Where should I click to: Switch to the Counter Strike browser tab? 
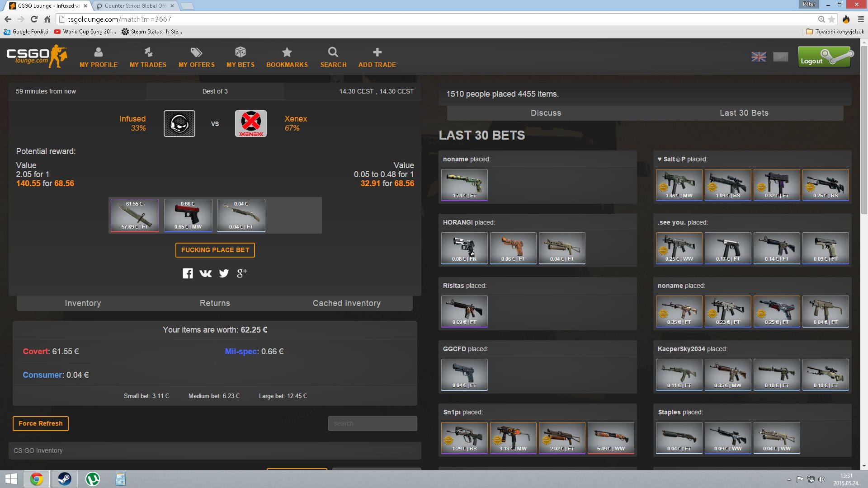tap(135, 6)
